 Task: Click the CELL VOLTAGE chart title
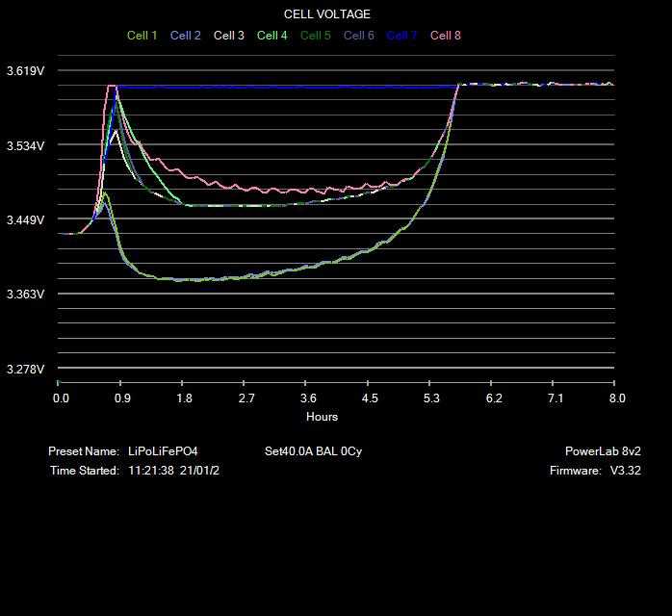[327, 14]
